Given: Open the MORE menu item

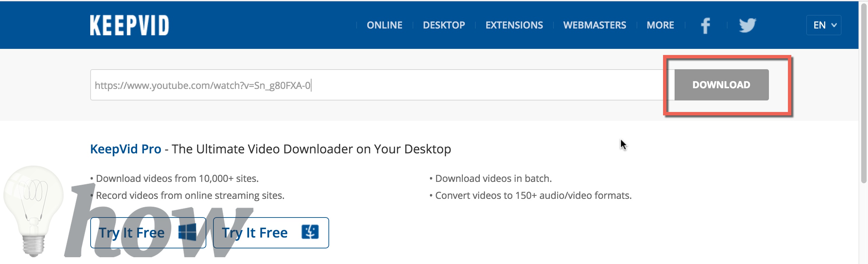Looking at the screenshot, I should click(x=660, y=25).
